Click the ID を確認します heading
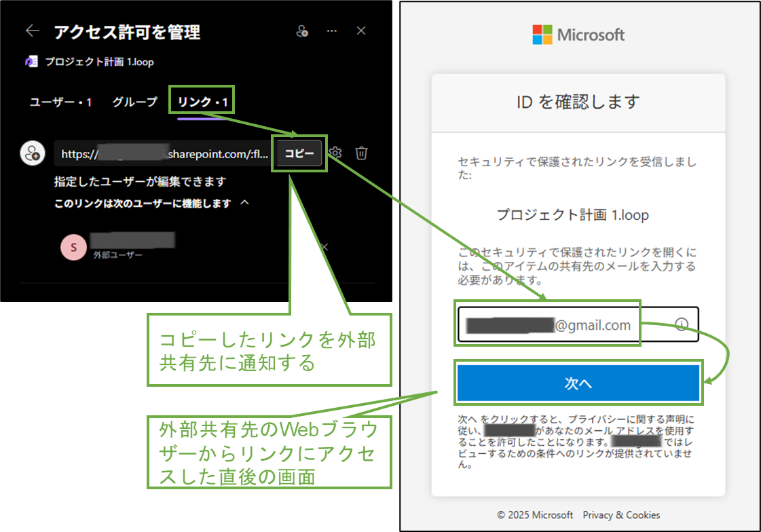The height and width of the screenshot is (532, 761). [578, 102]
